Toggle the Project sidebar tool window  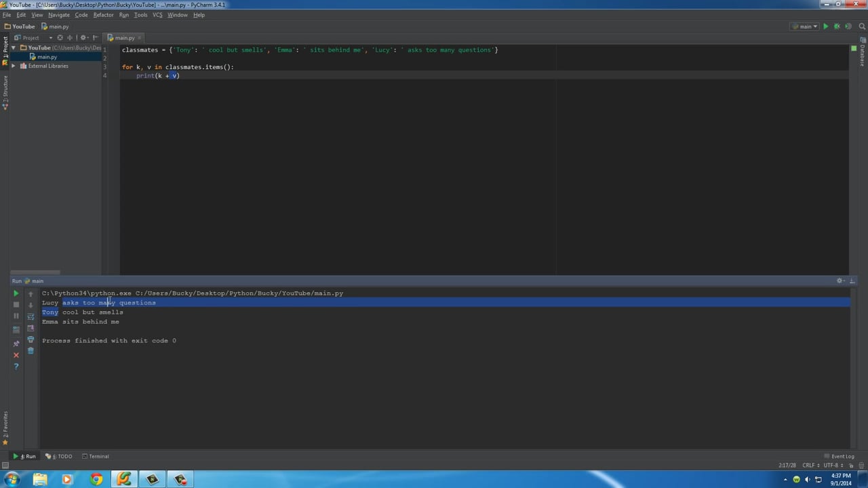pyautogui.click(x=5, y=52)
